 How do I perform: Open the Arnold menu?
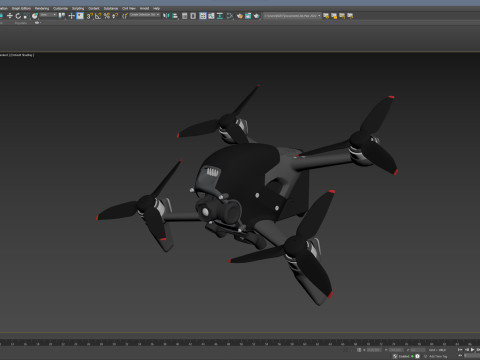(x=144, y=8)
